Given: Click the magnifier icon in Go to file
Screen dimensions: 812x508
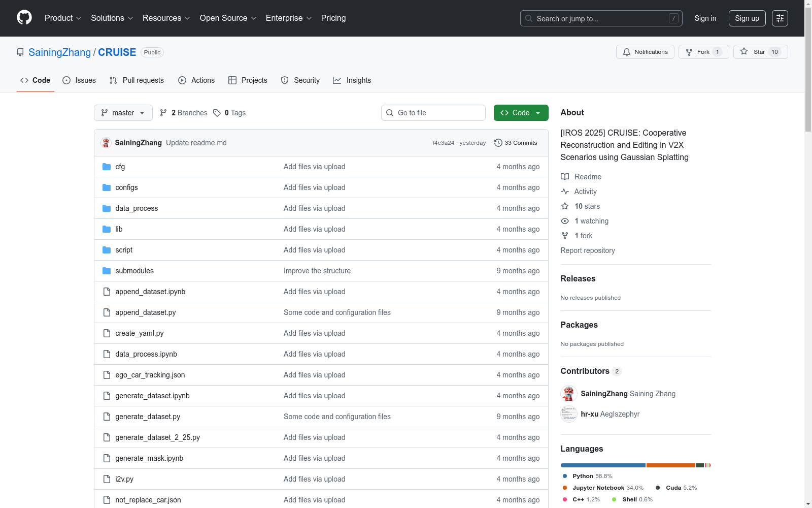Looking at the screenshot, I should 390,113.
